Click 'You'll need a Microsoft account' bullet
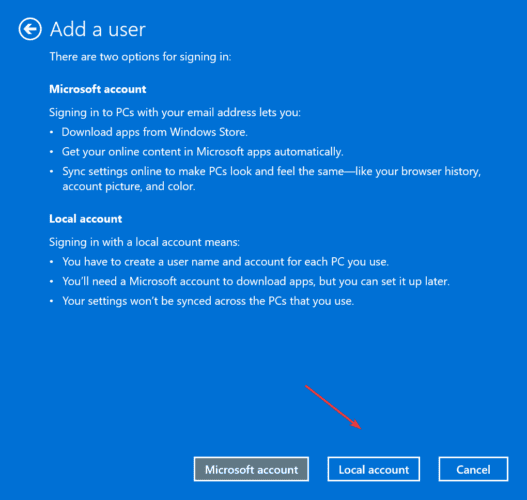 coord(256,281)
